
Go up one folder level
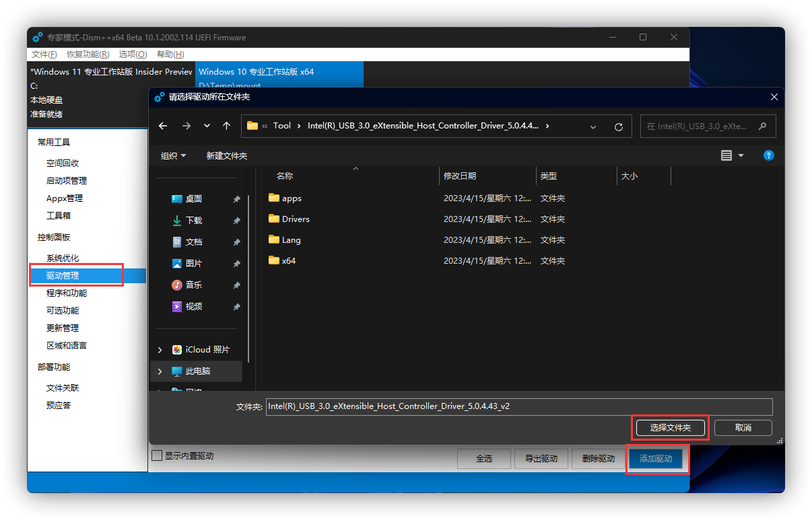click(226, 126)
